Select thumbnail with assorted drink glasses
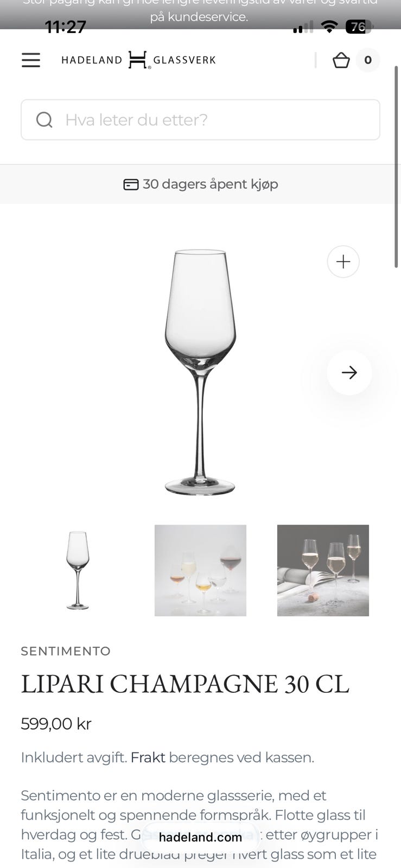401x868 pixels. [x=200, y=570]
